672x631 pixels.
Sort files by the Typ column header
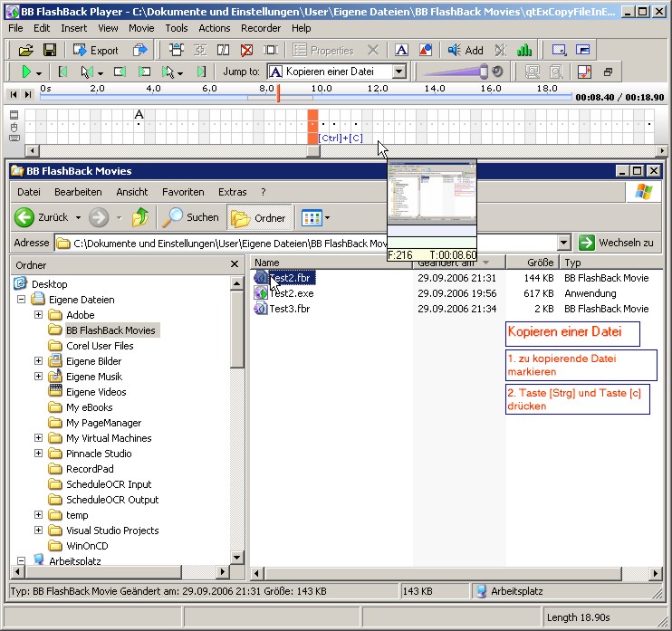610,263
